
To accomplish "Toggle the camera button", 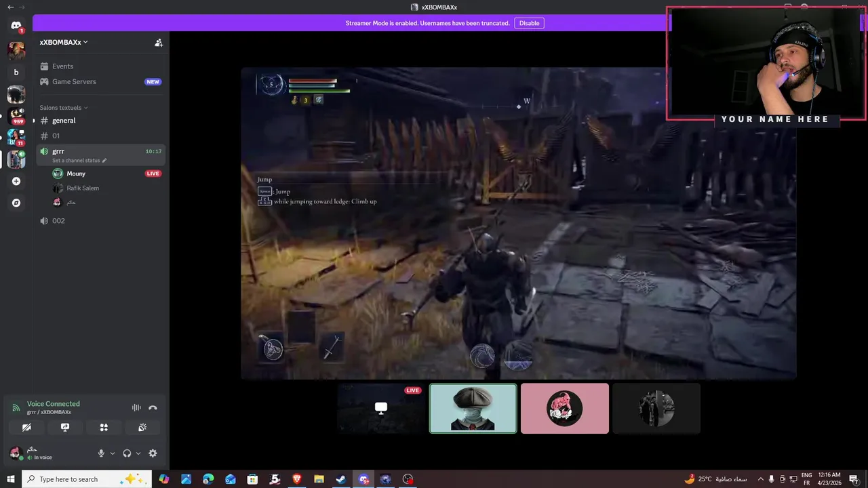I will [x=26, y=428].
